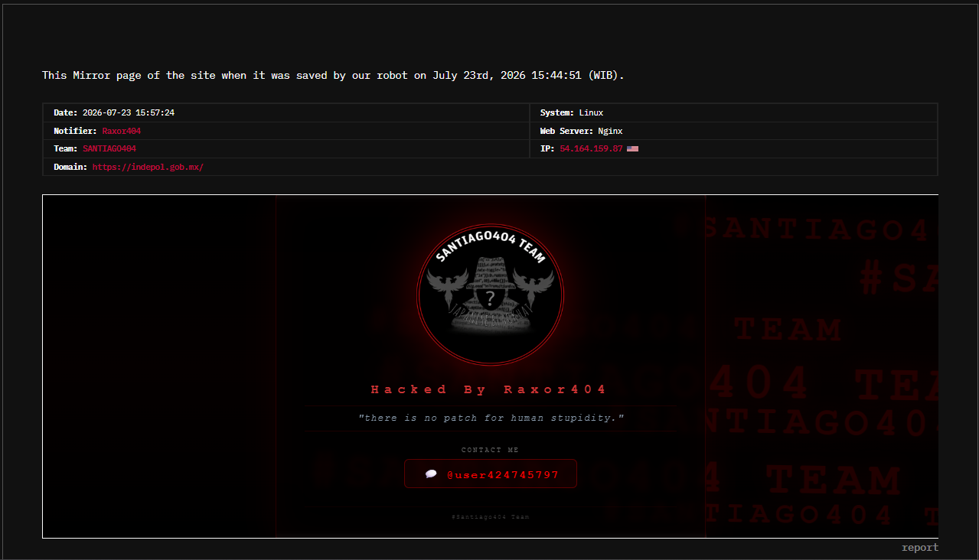Click the @user424745797 contact button
The height and width of the screenshot is (560, 979).
(x=490, y=474)
